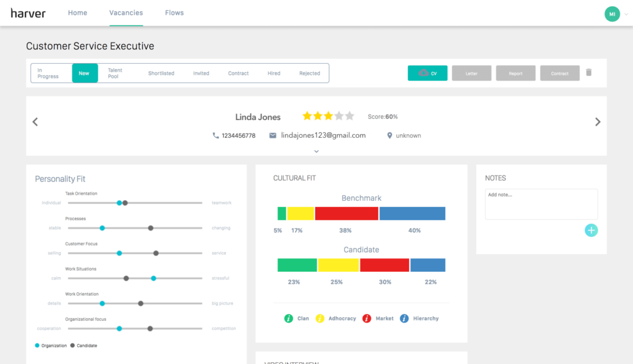Switch to the Flows tab

[174, 12]
